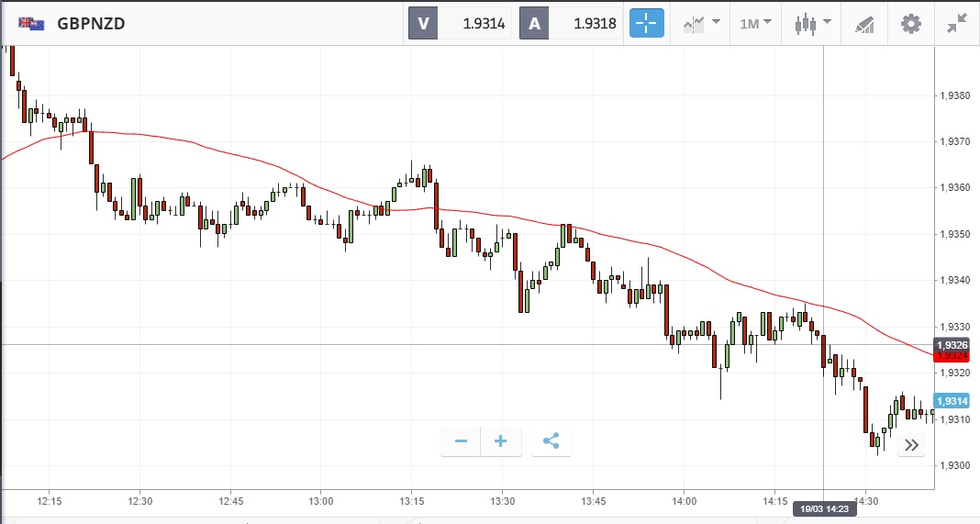Select the GBPNZD symbol name
Viewport: 980px width, 524px height.
click(91, 24)
